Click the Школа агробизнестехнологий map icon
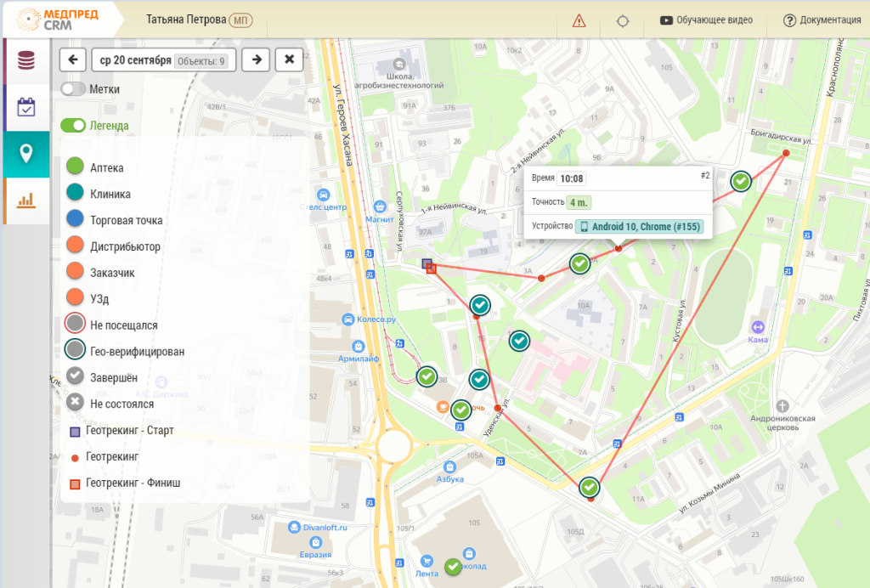The image size is (870, 588). coord(399,65)
